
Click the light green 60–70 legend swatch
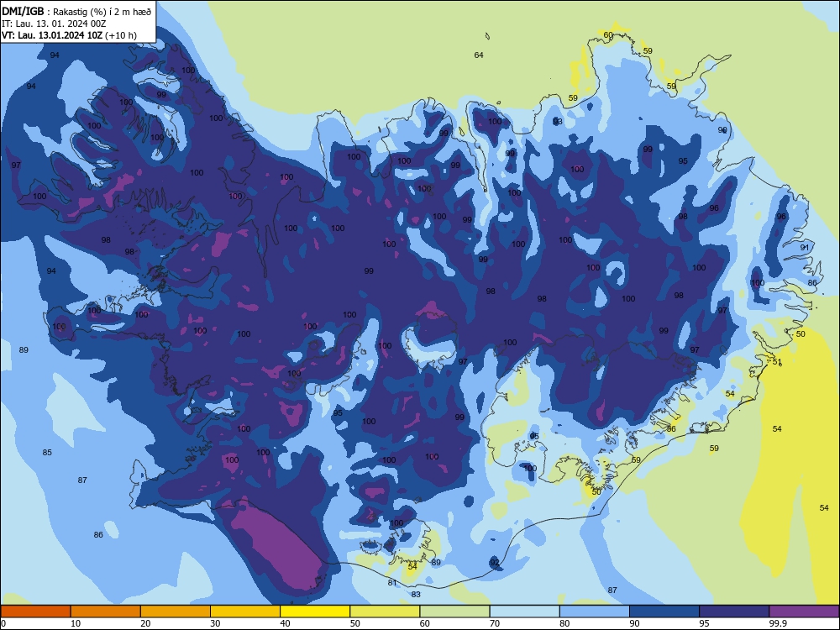click(x=454, y=612)
